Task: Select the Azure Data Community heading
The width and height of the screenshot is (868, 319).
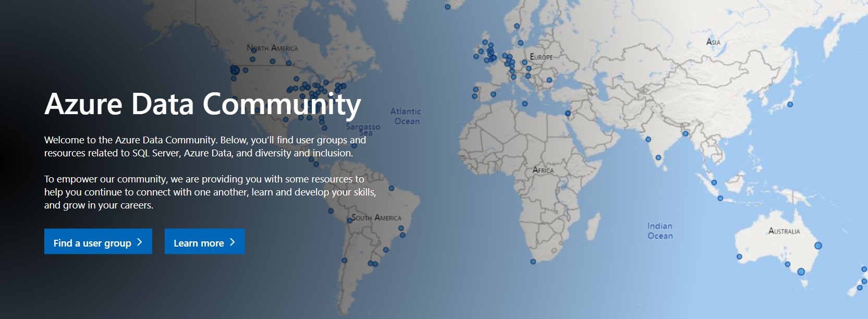Action: tap(203, 104)
